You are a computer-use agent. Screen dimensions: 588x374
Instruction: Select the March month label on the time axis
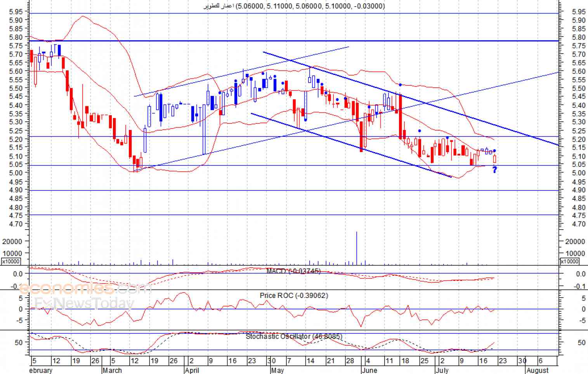[112, 370]
